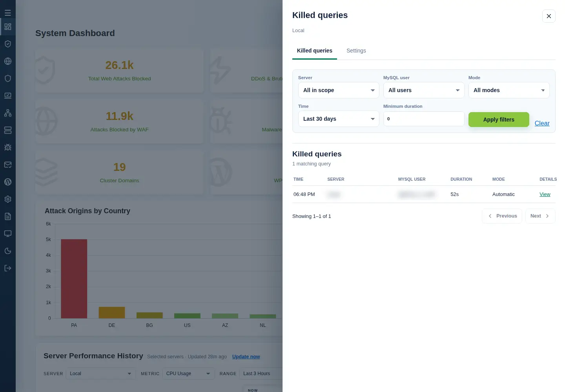
Task: Click the Update now link
Action: click(246, 357)
